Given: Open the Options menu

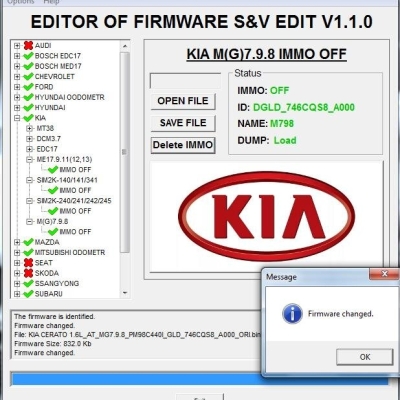Looking at the screenshot, I should coord(21,2).
